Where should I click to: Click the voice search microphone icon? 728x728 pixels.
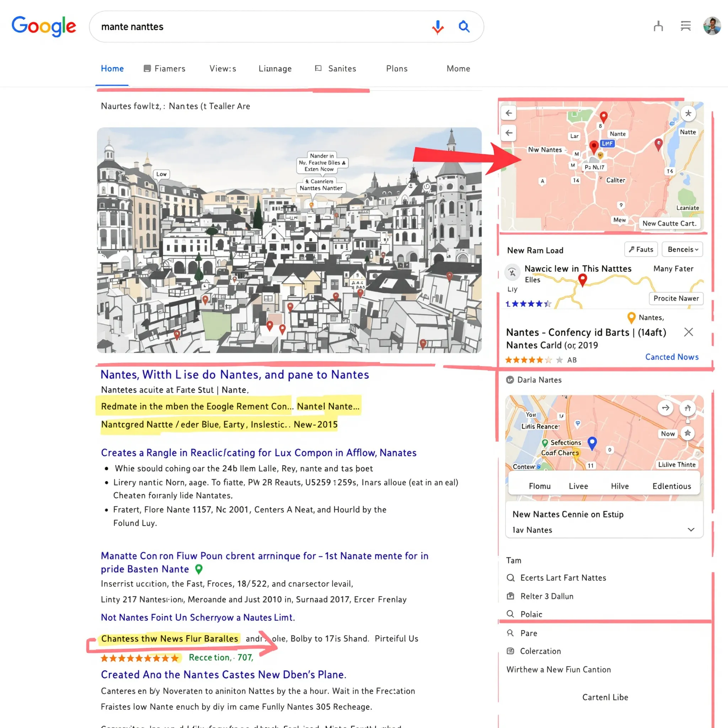click(x=438, y=27)
